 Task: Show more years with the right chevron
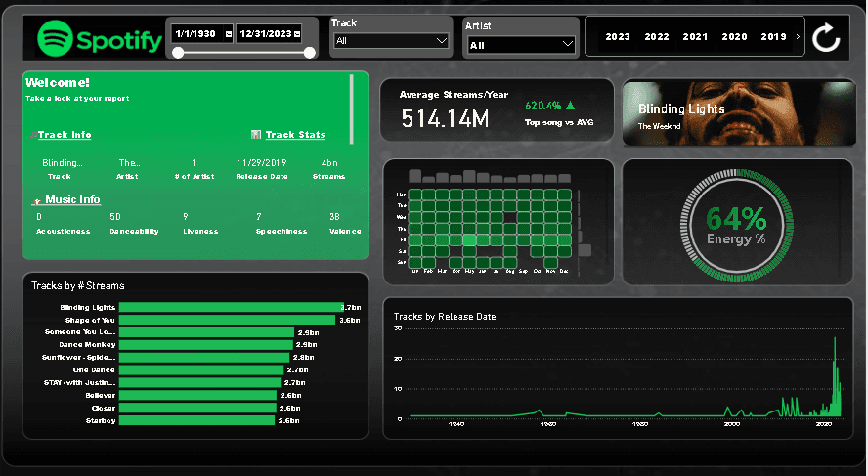798,36
